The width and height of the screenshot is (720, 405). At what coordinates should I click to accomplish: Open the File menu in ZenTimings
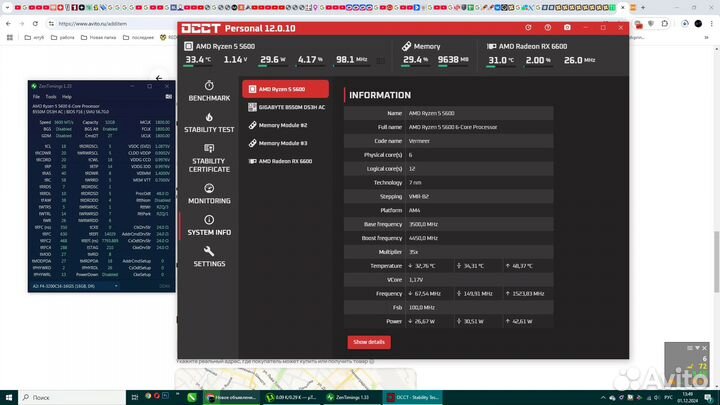coord(36,97)
